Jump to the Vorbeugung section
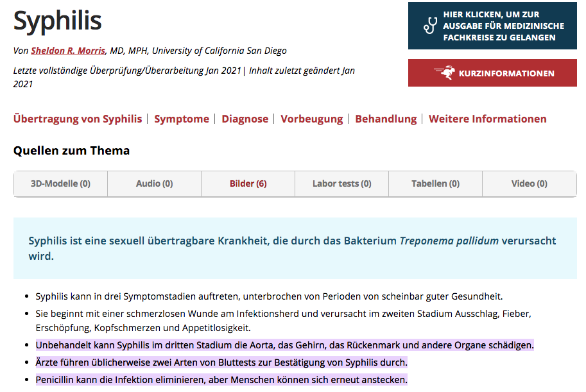 pyautogui.click(x=311, y=119)
